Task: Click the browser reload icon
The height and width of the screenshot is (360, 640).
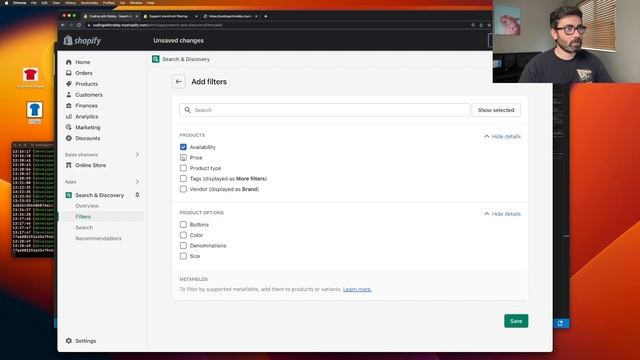Action: point(79,25)
